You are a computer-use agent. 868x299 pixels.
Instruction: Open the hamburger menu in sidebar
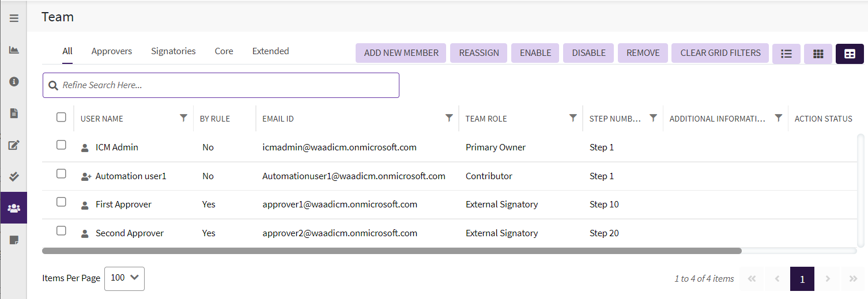(x=14, y=18)
